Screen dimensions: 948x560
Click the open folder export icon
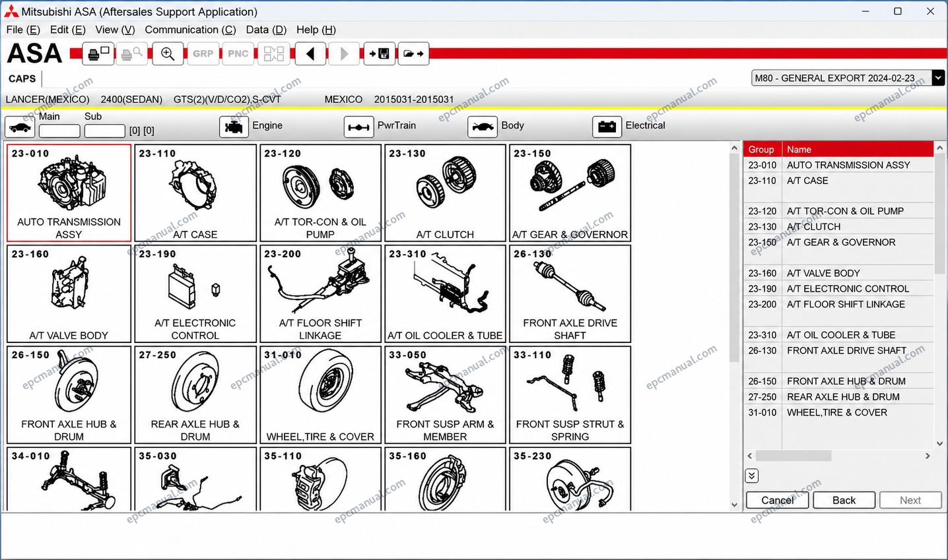tap(414, 53)
